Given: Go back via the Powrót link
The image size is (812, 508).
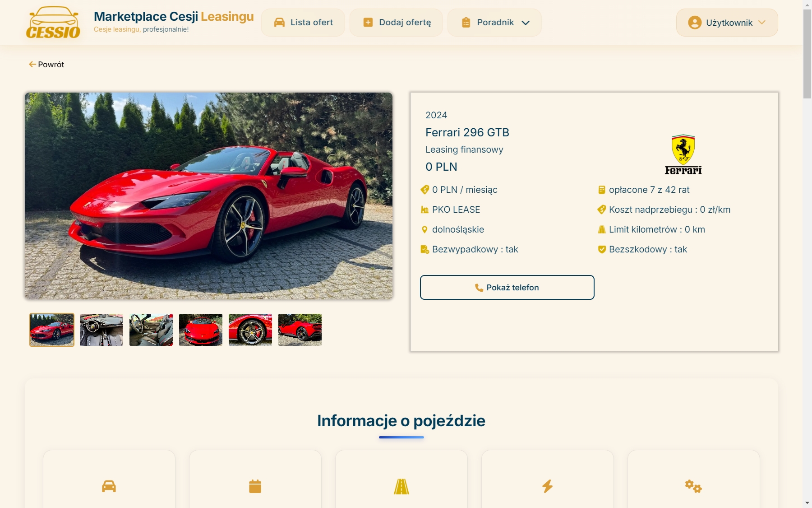Looking at the screenshot, I should 46,65.
